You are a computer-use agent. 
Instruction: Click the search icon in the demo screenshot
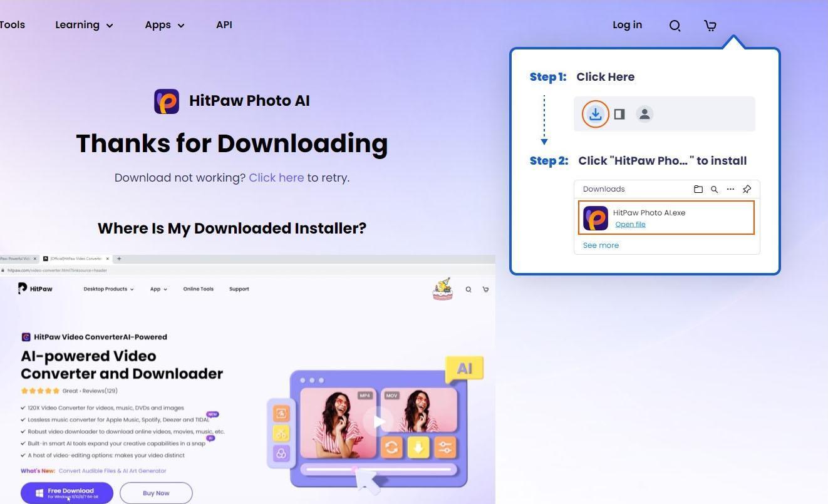[468, 289]
